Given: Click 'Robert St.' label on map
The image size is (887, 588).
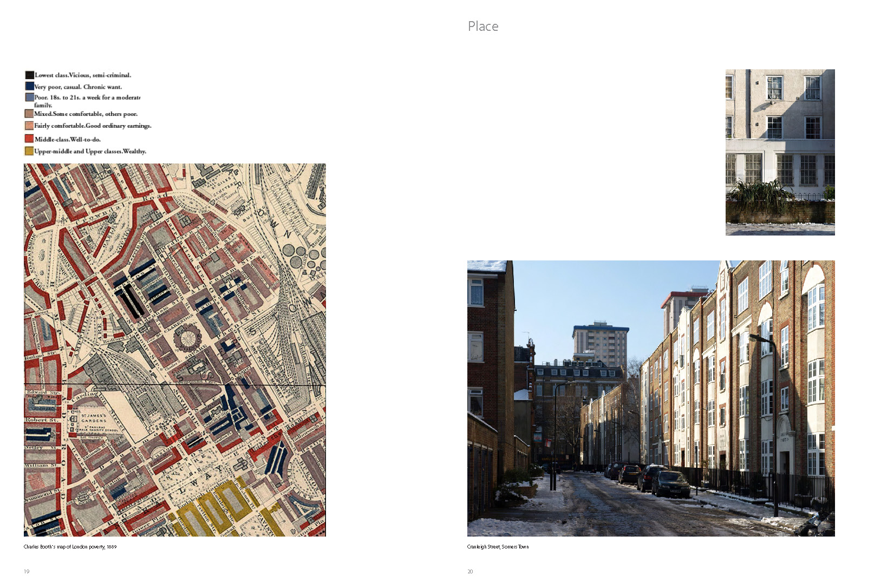Looking at the screenshot, I should coord(41,420).
